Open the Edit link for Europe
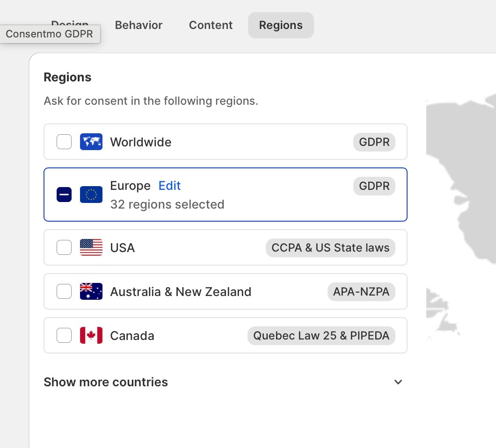The width and height of the screenshot is (496, 448). tap(169, 186)
